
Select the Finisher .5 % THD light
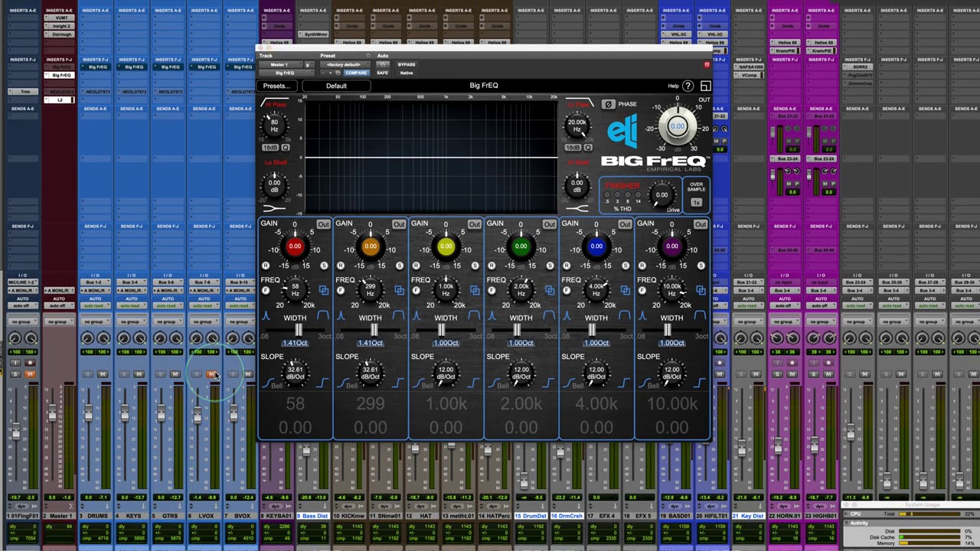coord(607,195)
